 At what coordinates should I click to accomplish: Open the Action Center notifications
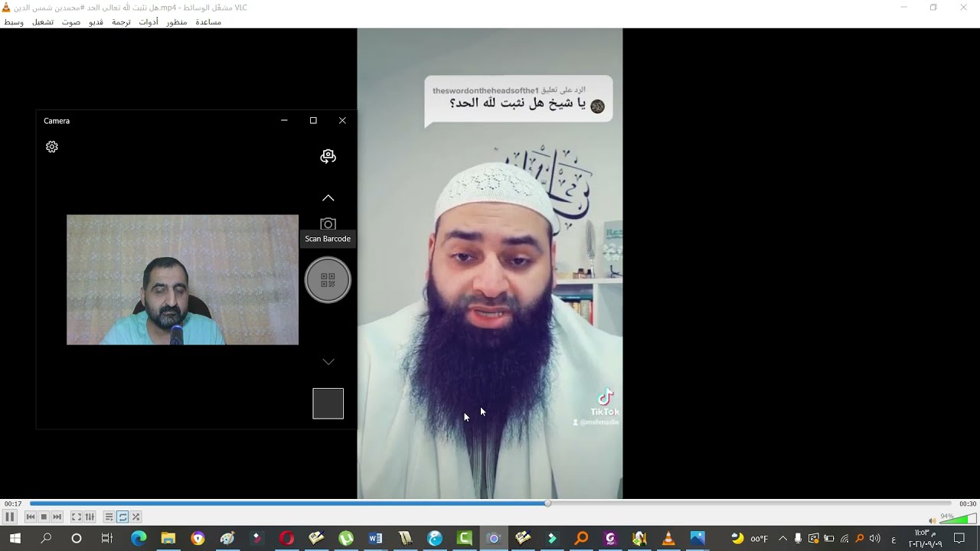point(959,539)
